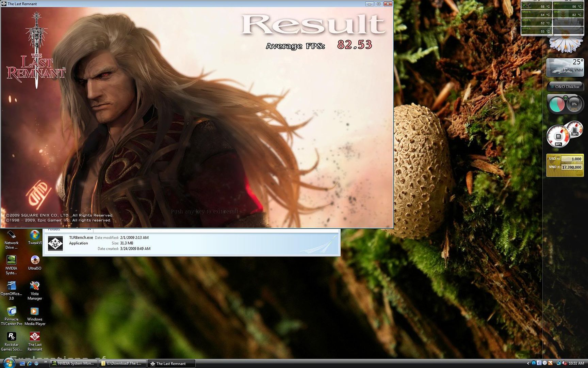Launch Windows Media Player desktop icon
Viewport: 588px width, 368px height.
pyautogui.click(x=35, y=316)
